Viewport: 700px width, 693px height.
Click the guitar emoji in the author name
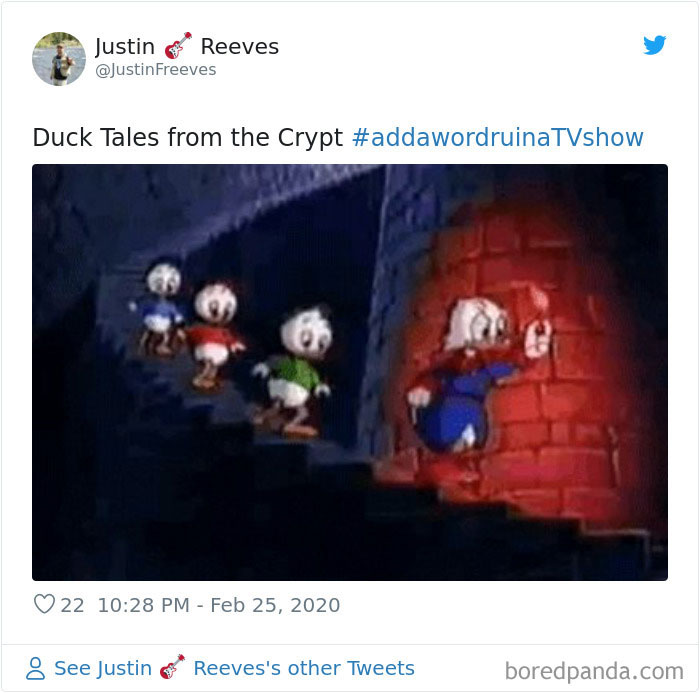point(178,46)
